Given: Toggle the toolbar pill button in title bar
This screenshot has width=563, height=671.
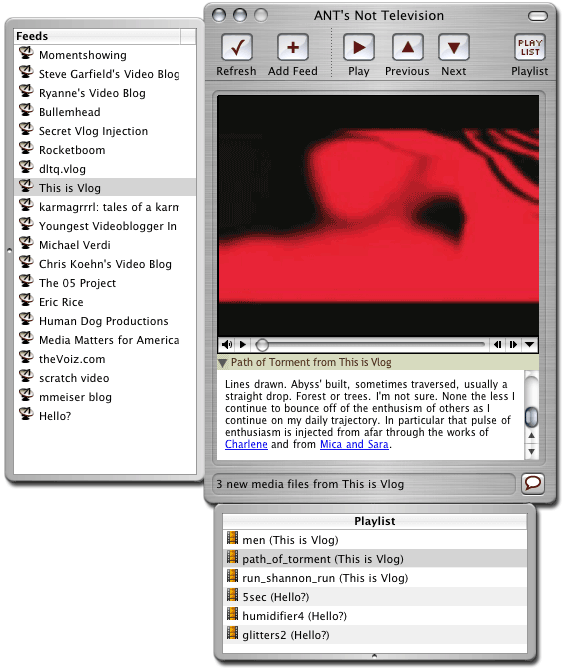Looking at the screenshot, I should [x=538, y=16].
